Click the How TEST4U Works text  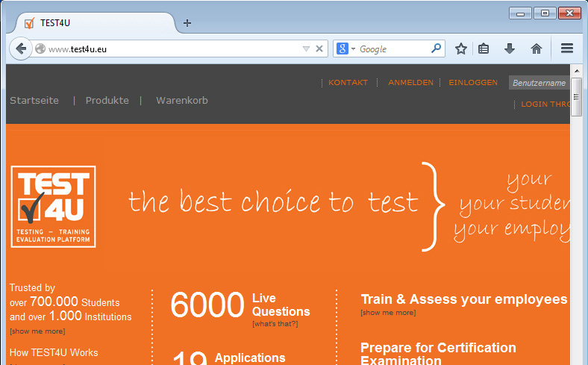54,352
